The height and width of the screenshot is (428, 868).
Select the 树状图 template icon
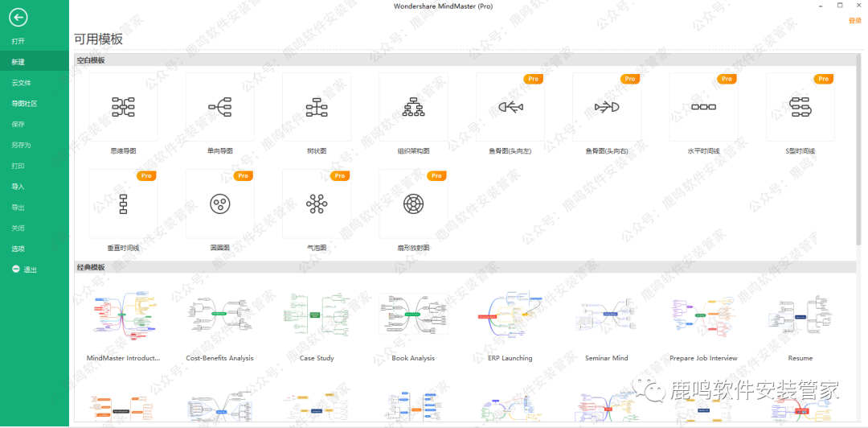pos(317,107)
